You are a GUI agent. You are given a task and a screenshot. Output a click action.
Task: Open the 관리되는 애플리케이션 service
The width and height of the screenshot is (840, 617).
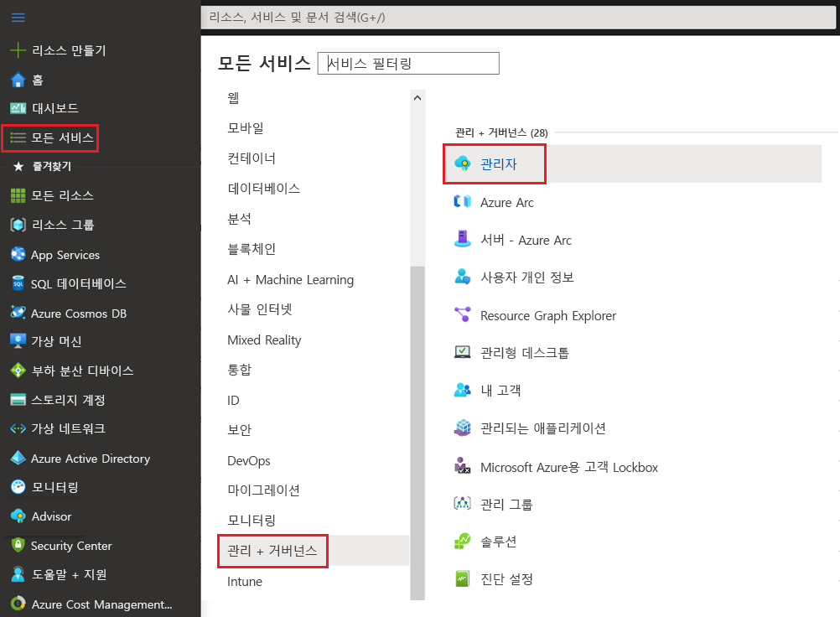pos(542,428)
